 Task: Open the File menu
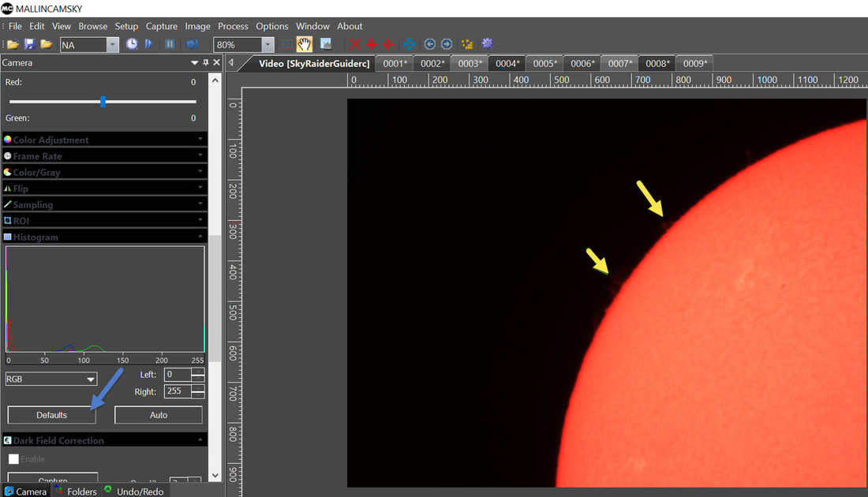click(x=15, y=26)
